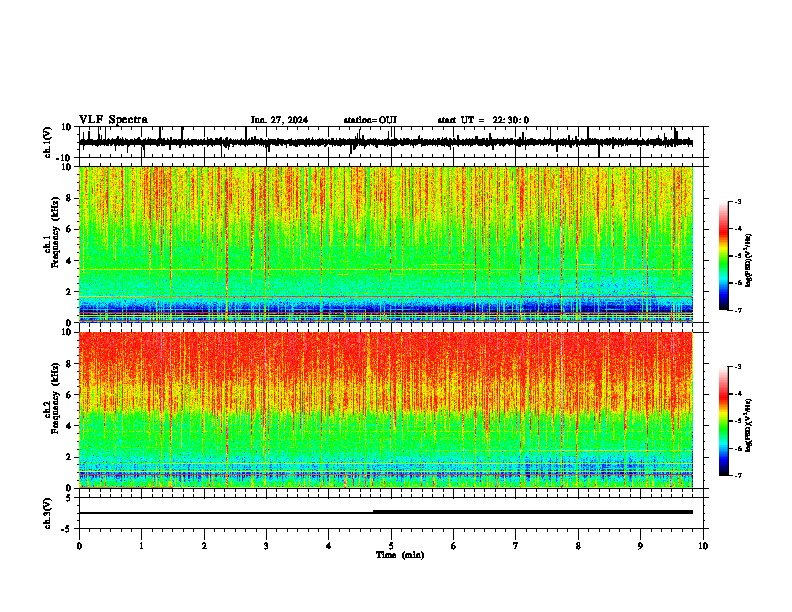
Task: Click the time axis tick label "7"
Action: pyautogui.click(x=516, y=546)
